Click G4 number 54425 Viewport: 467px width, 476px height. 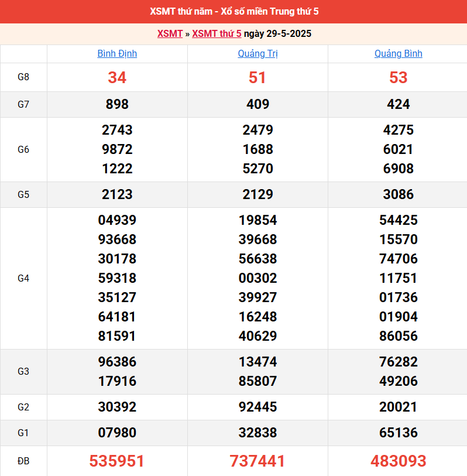coord(398,220)
